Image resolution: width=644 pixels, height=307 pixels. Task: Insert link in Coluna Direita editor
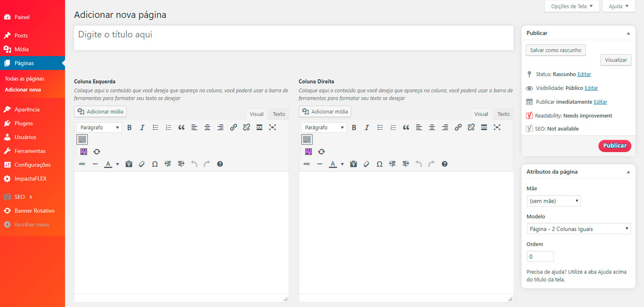pyautogui.click(x=458, y=127)
